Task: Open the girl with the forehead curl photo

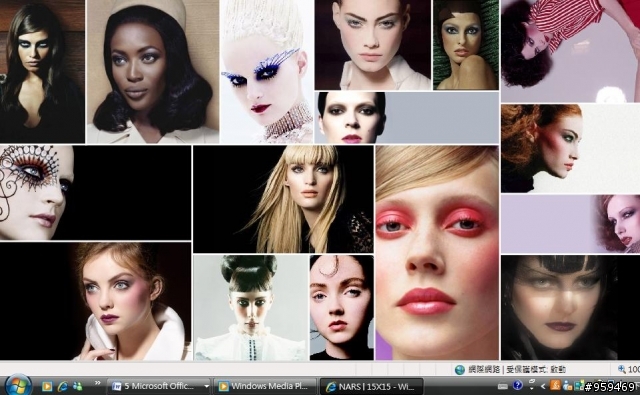Action: 342,308
